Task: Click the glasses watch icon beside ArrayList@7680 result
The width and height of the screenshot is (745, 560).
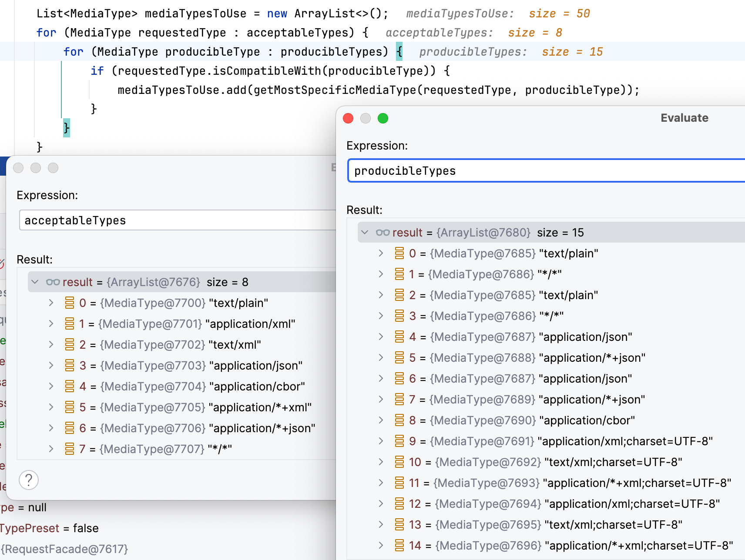Action: 383,233
